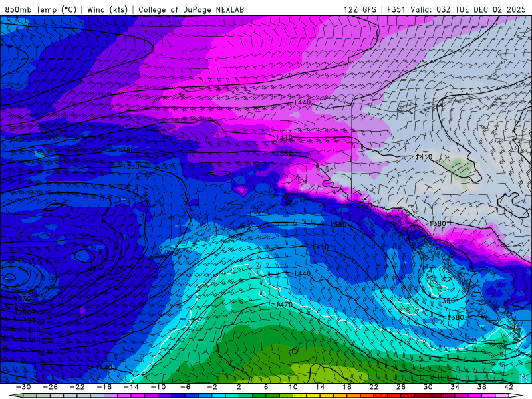Select the legend value 22
Viewport: 532px width, 399px height.
pos(374,387)
